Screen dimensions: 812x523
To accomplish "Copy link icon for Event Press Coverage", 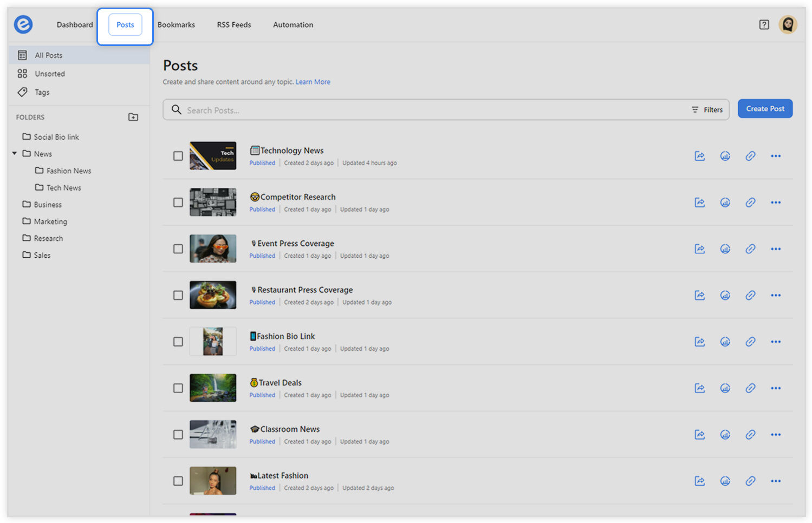I will [750, 249].
